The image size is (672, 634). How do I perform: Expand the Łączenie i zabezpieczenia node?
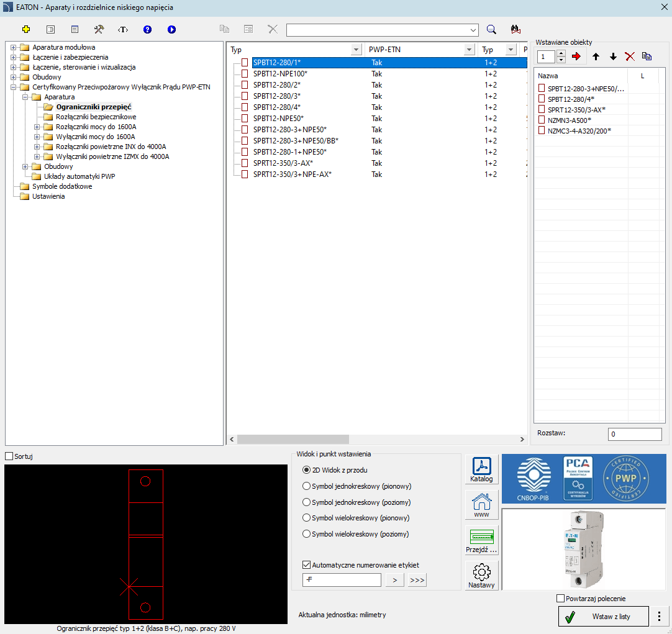[x=13, y=57]
